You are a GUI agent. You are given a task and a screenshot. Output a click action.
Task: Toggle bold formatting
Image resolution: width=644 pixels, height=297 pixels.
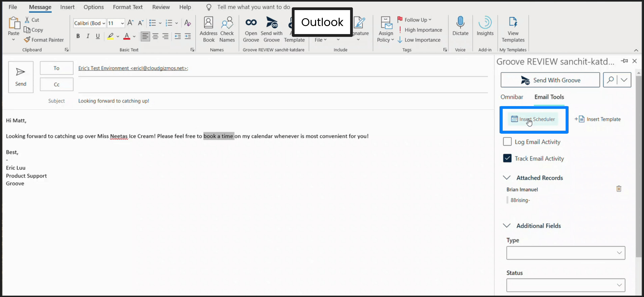pyautogui.click(x=78, y=36)
